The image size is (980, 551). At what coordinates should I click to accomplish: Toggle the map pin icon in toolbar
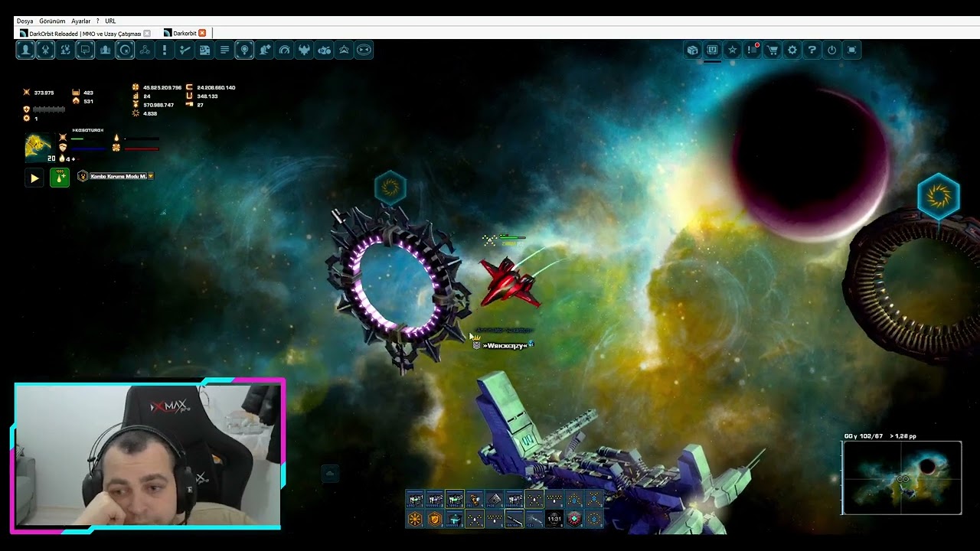point(244,50)
